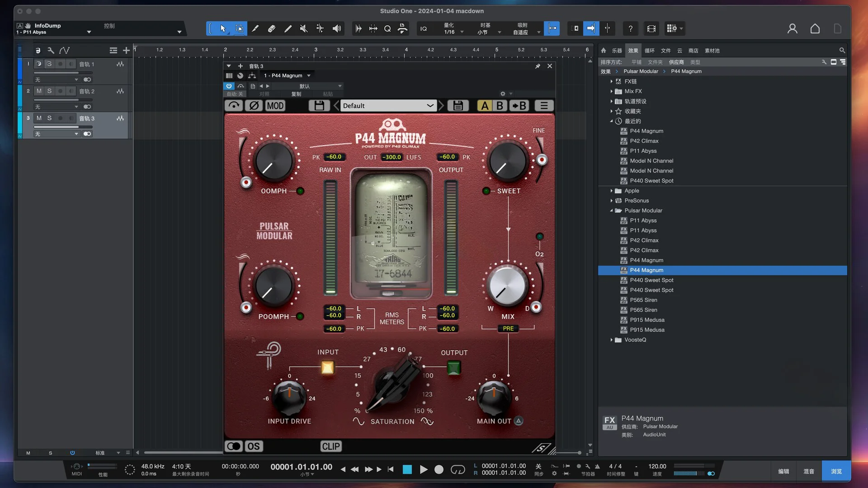Click the MIX knob
This screenshot has width=868, height=488.
[x=507, y=286]
